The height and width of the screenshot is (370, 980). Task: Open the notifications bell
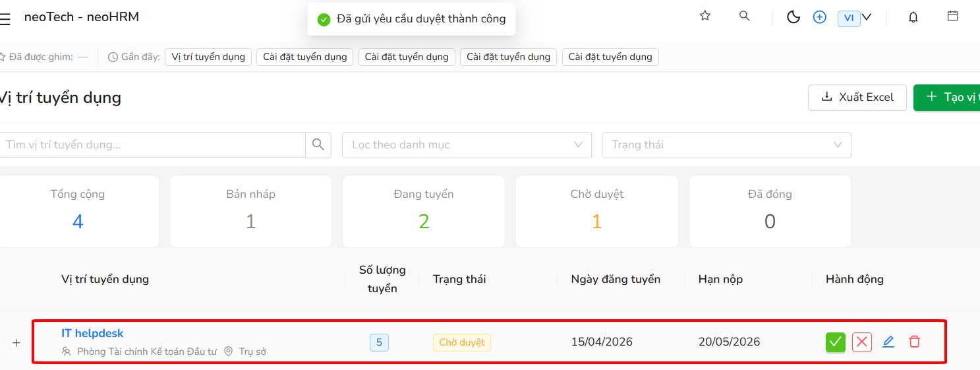click(x=913, y=18)
